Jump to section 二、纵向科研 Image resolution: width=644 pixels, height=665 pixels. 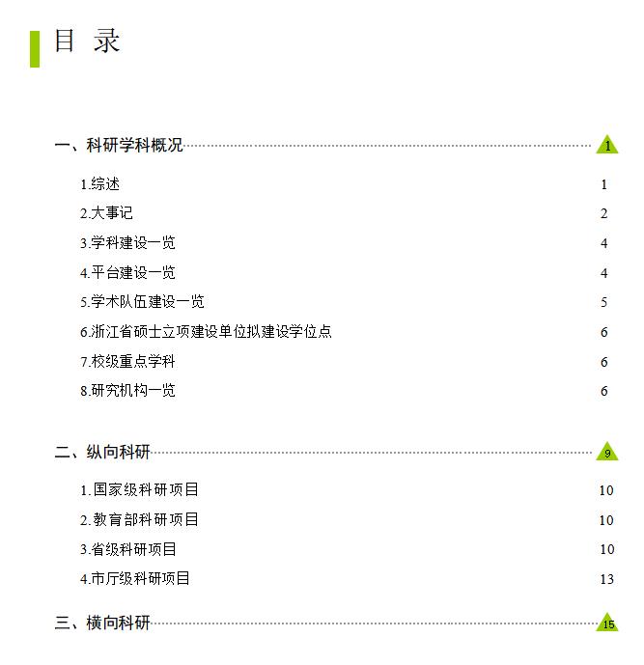102,453
